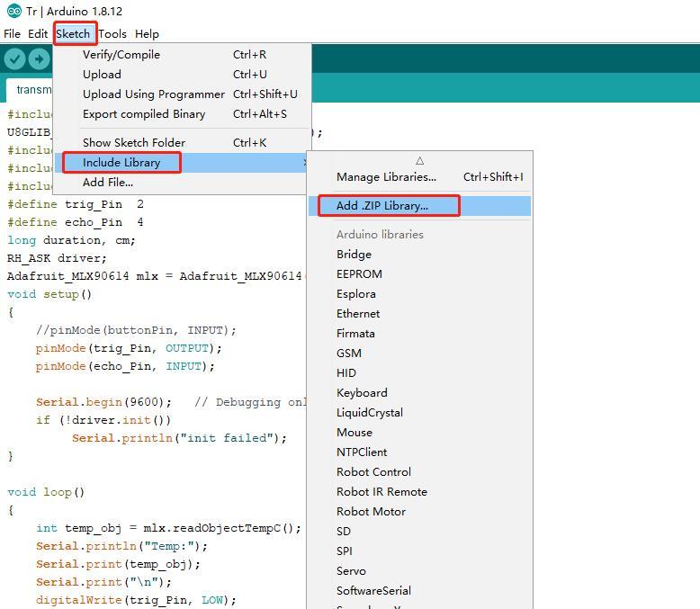Choose Add .ZIP Library...
Screen dimensions: 700x609
[419, 206]
